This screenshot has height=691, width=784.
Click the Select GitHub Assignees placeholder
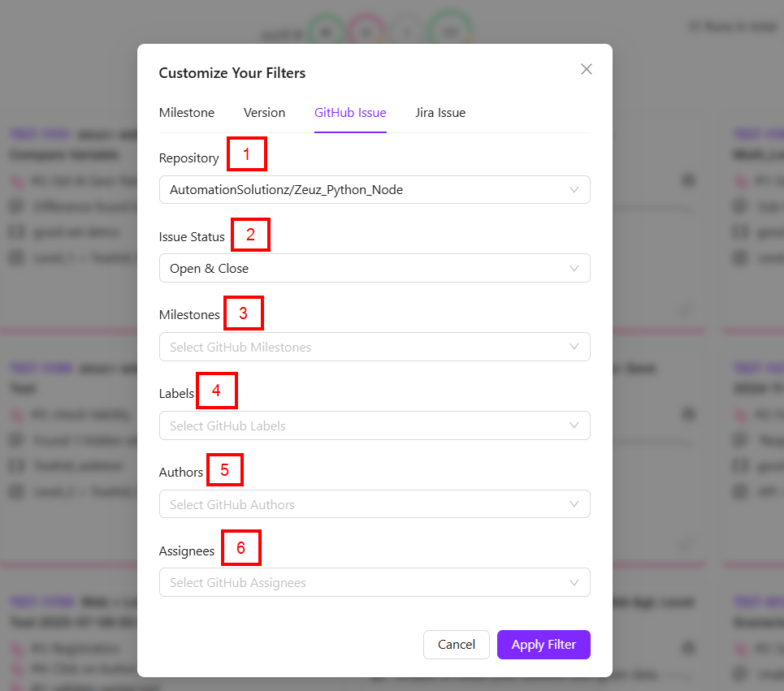238,583
